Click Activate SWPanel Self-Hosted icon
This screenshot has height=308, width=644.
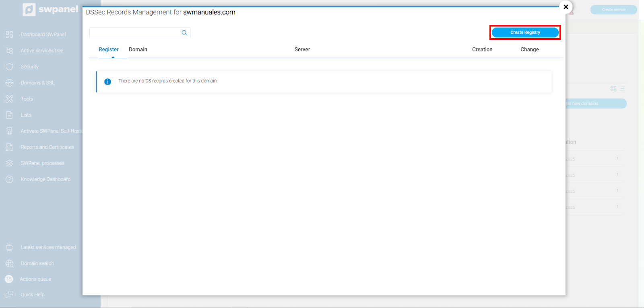tap(10, 131)
